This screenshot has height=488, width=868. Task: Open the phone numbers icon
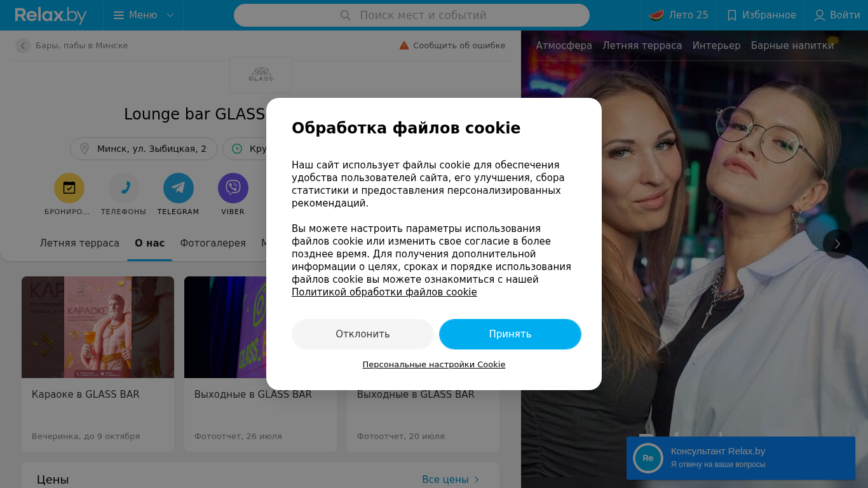(124, 188)
